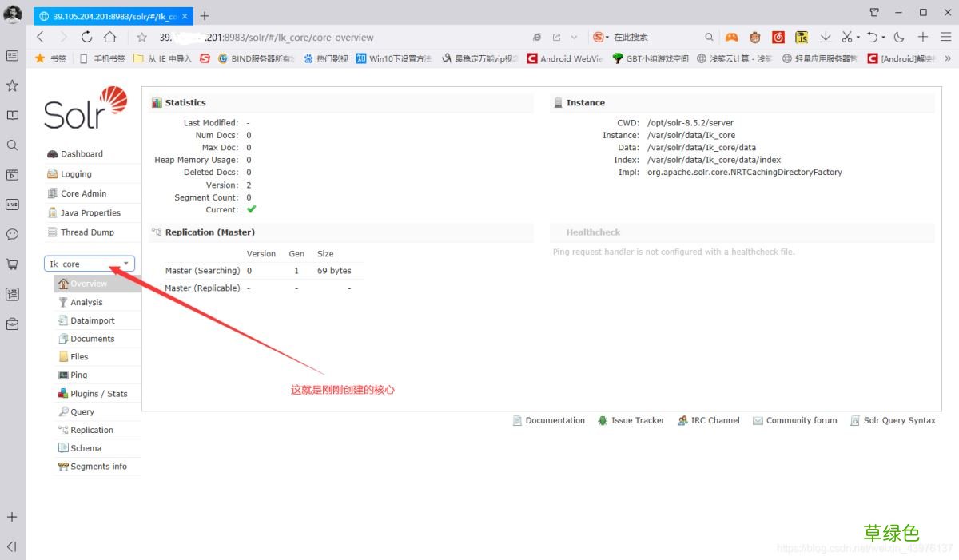
Task: Open Plugins / Stats for the core
Action: click(94, 393)
